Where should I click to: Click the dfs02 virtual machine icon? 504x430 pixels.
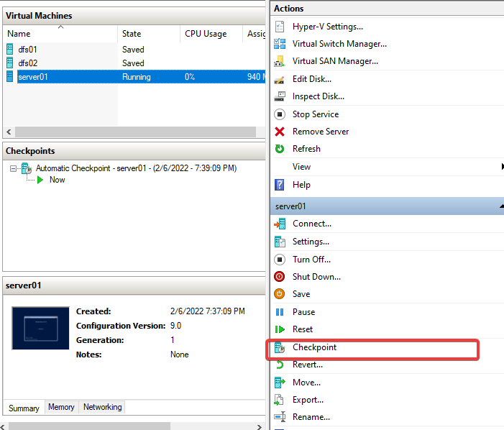coord(10,63)
